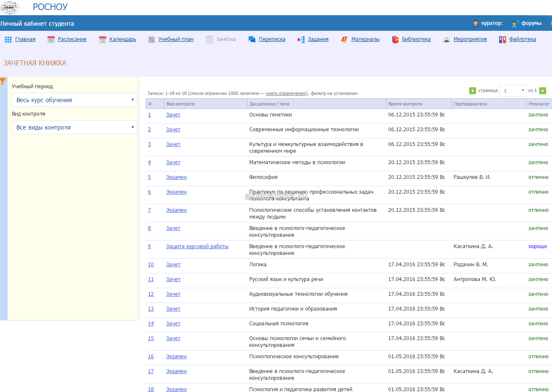Go to next page green arrow

pyautogui.click(x=543, y=91)
